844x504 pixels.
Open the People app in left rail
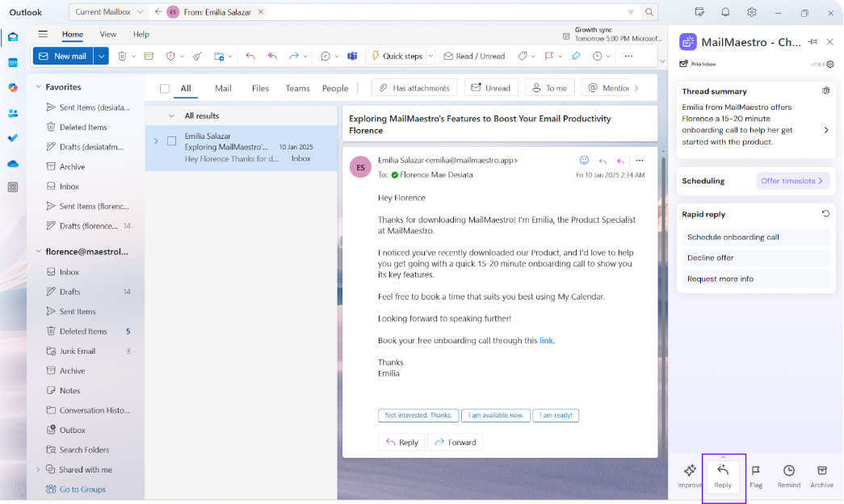click(13, 113)
